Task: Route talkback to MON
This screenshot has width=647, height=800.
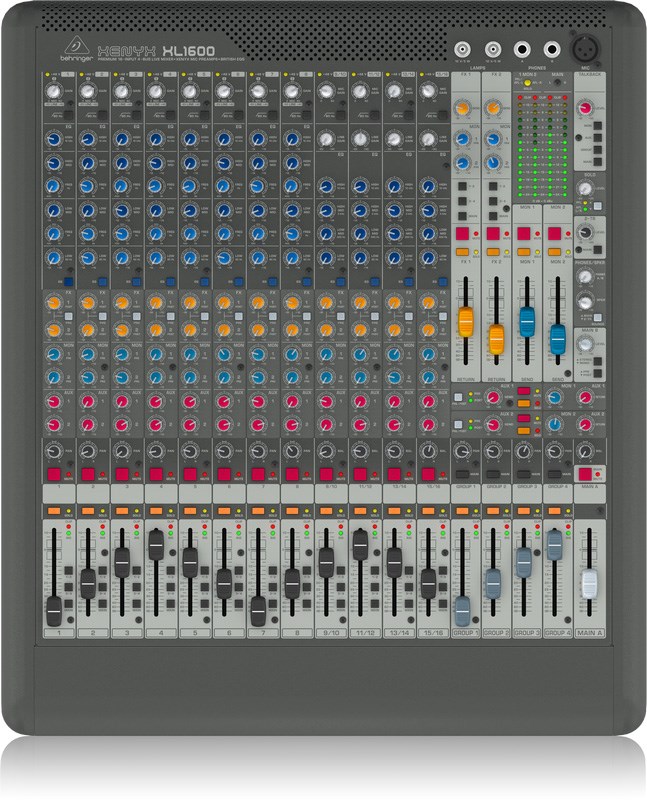Action: click(x=598, y=126)
